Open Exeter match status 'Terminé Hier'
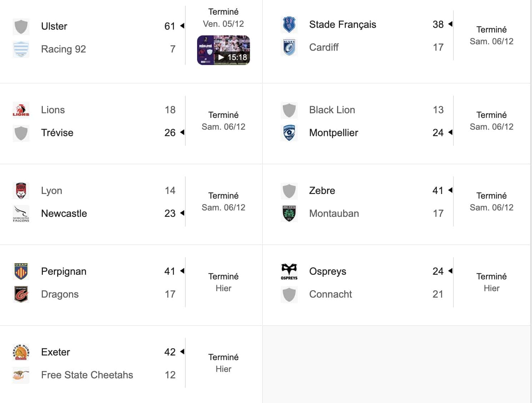The height and width of the screenshot is (403, 532). [x=224, y=363]
